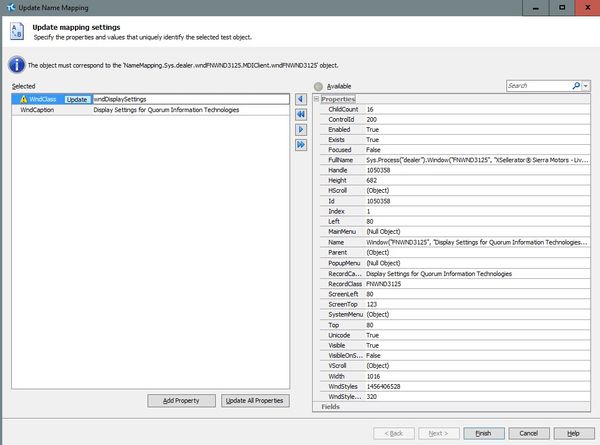Screen dimensions: 600x445
Task: Click the double left arrow transfer button
Action: (301, 115)
